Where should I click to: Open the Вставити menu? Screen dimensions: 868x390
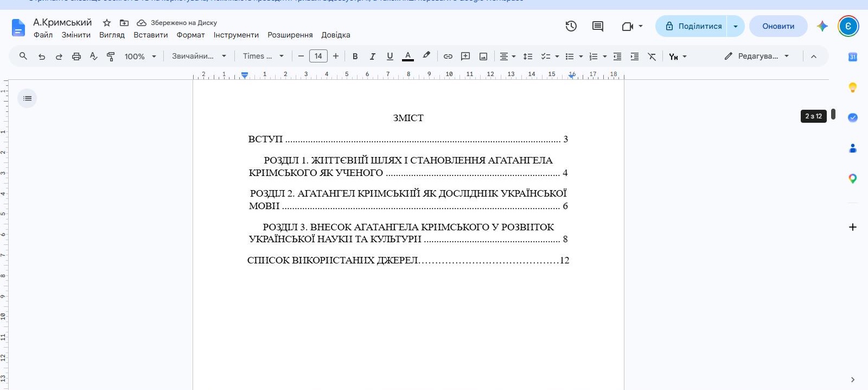click(151, 35)
